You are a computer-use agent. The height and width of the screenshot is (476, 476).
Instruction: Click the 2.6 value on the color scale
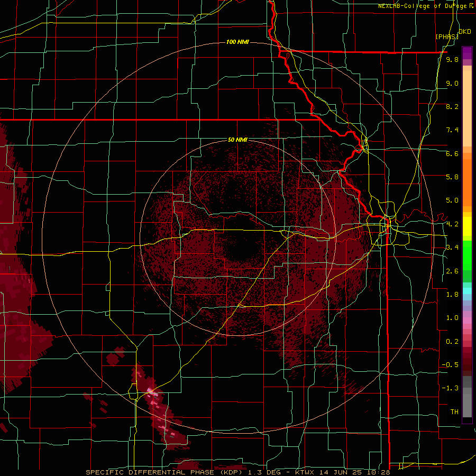(x=452, y=271)
